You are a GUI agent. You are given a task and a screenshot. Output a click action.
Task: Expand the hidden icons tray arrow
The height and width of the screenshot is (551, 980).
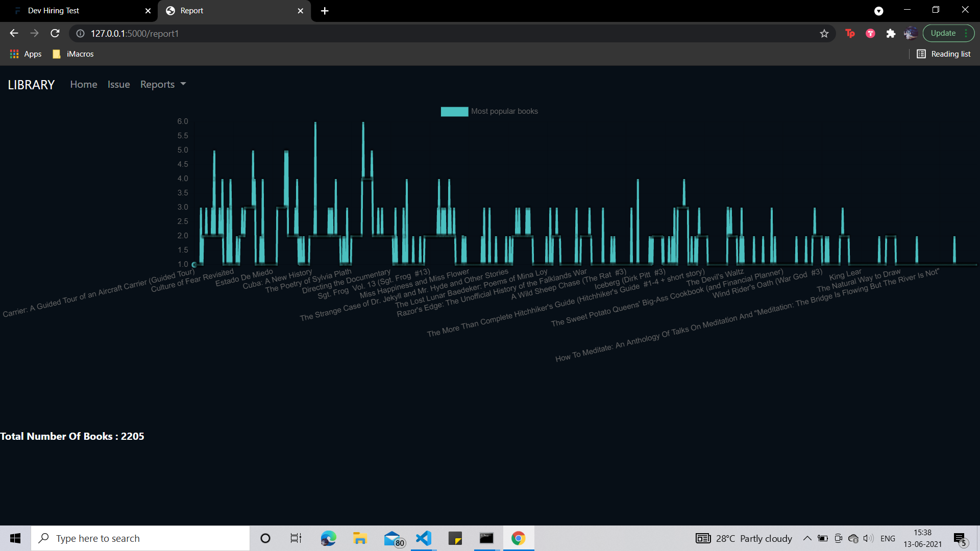[807, 538]
